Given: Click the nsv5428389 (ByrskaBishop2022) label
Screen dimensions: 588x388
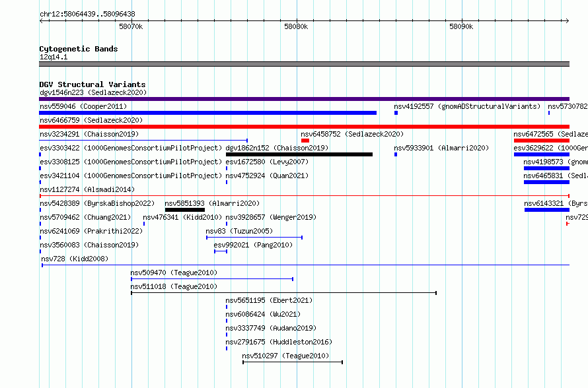Looking at the screenshot, I should click(97, 203).
